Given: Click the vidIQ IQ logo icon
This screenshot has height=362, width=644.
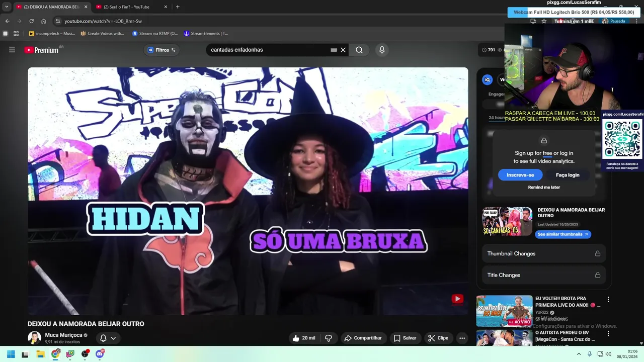Looking at the screenshot, I should tap(487, 80).
